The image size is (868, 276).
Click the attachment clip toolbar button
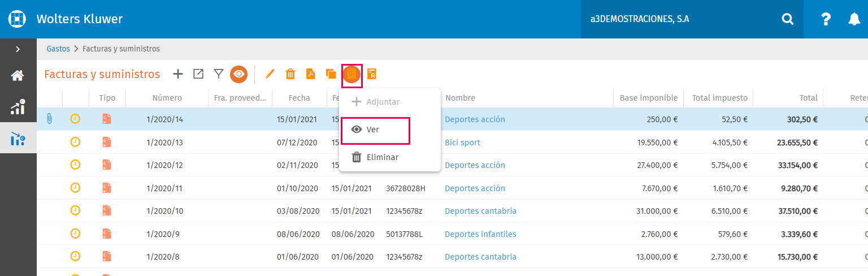pyautogui.click(x=351, y=74)
